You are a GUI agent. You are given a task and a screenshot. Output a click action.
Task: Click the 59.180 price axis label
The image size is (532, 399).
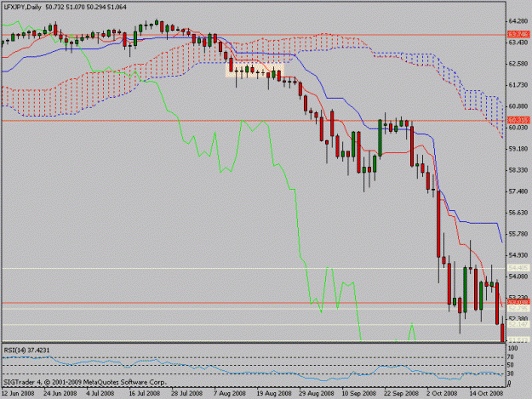(518, 149)
